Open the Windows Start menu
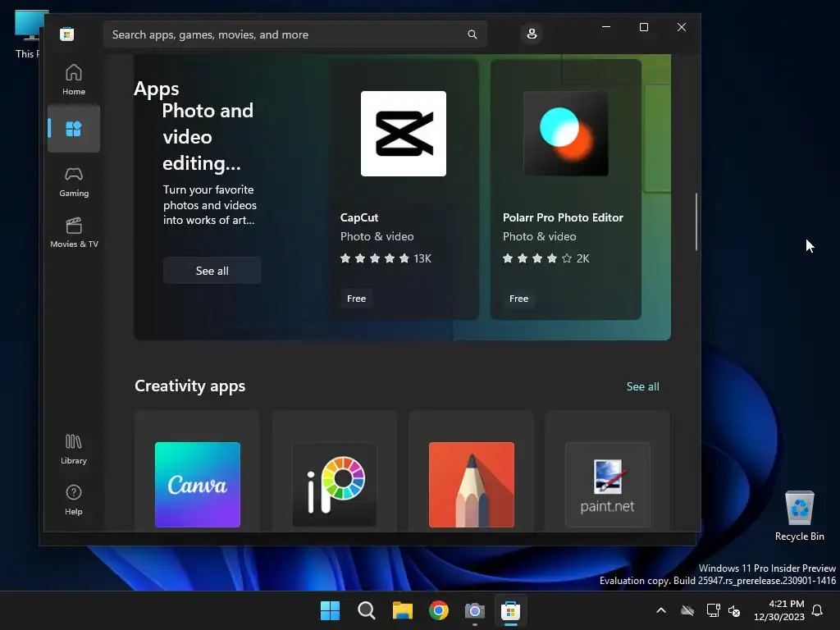The width and height of the screenshot is (840, 630). pyautogui.click(x=330, y=610)
